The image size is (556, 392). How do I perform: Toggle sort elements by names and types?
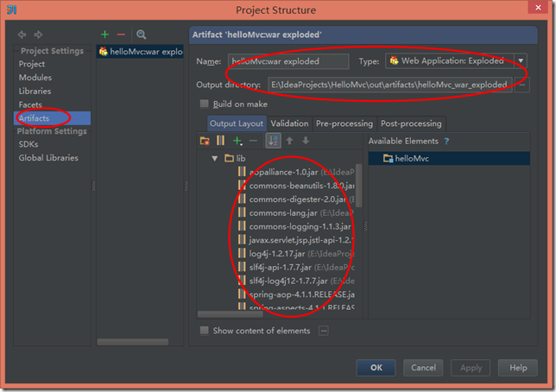tap(273, 141)
